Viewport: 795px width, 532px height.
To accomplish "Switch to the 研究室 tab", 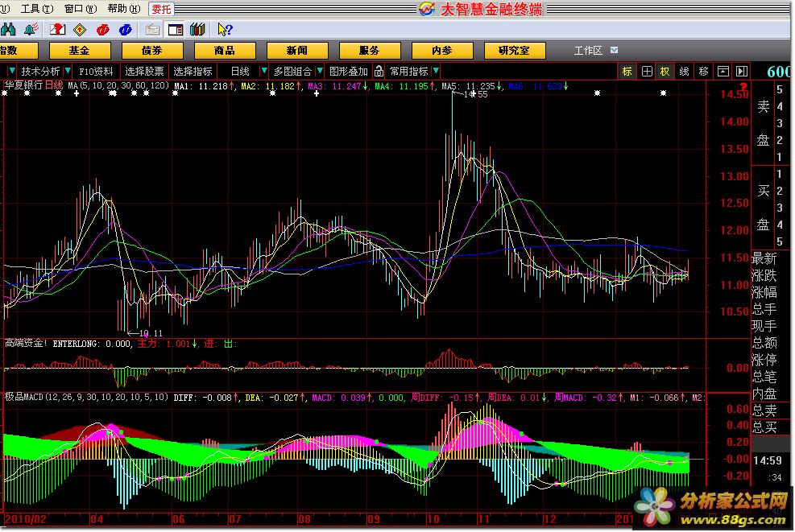I will pyautogui.click(x=515, y=50).
